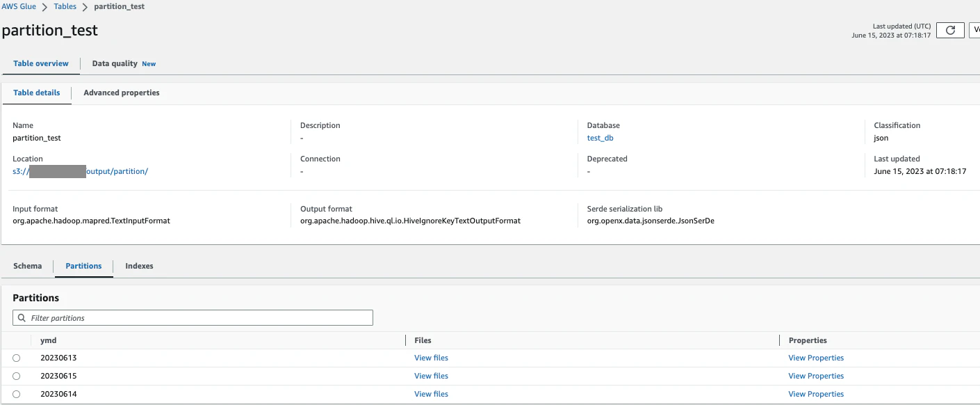Click the New badge beside Data quality

coord(149,63)
